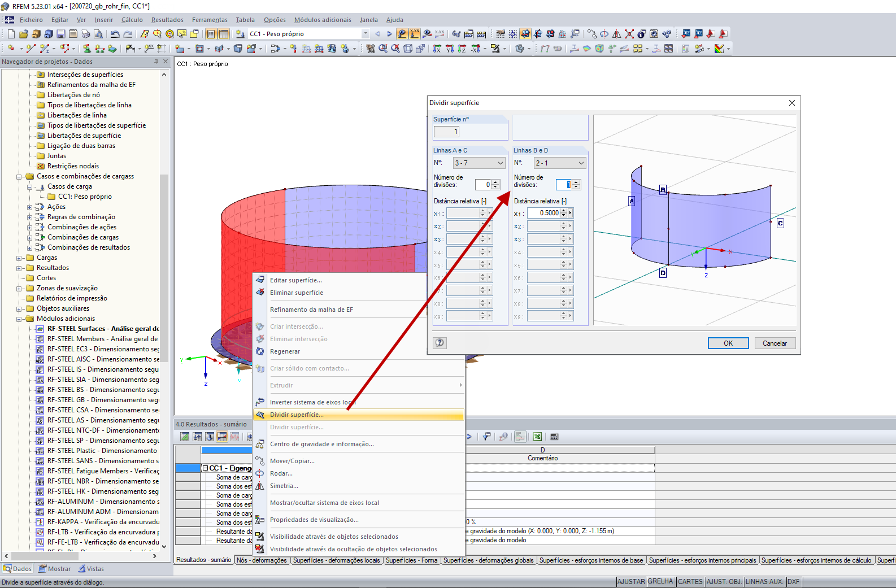Click Cancelar in Dividir superfície dialog

775,343
